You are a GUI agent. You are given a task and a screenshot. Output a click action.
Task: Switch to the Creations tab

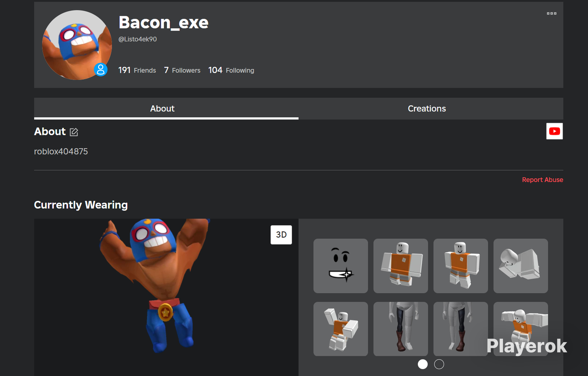(x=431, y=109)
